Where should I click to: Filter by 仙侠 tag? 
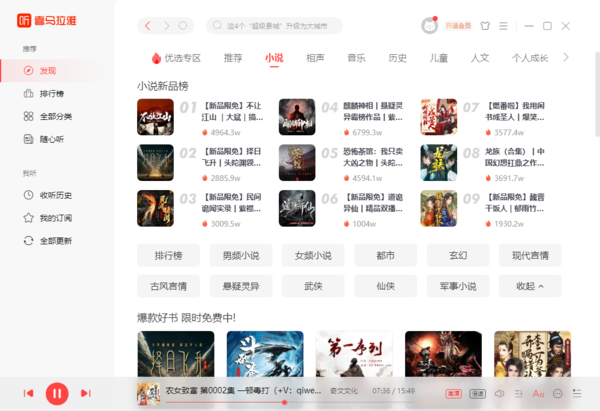point(385,286)
